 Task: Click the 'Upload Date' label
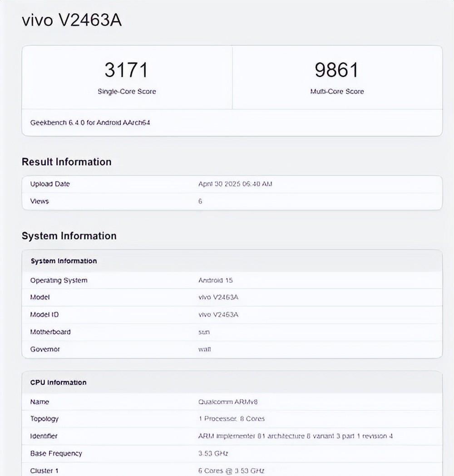coord(50,184)
